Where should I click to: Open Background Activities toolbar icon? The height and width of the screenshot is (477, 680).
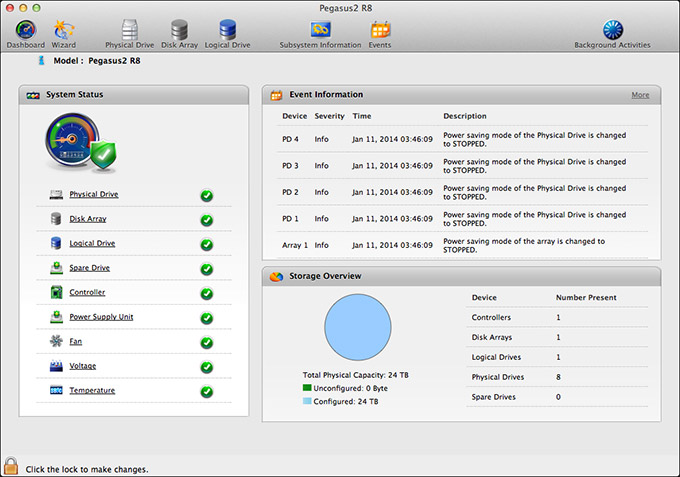pos(612,34)
